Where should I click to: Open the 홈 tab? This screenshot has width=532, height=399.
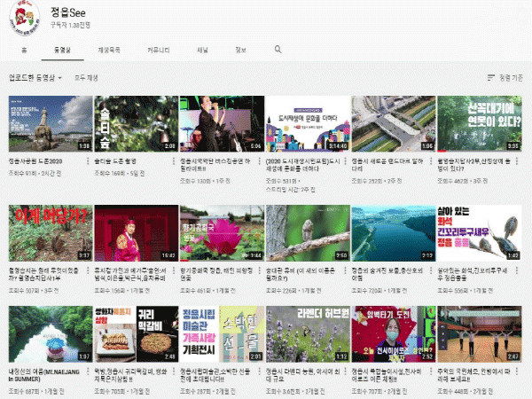click(x=24, y=50)
